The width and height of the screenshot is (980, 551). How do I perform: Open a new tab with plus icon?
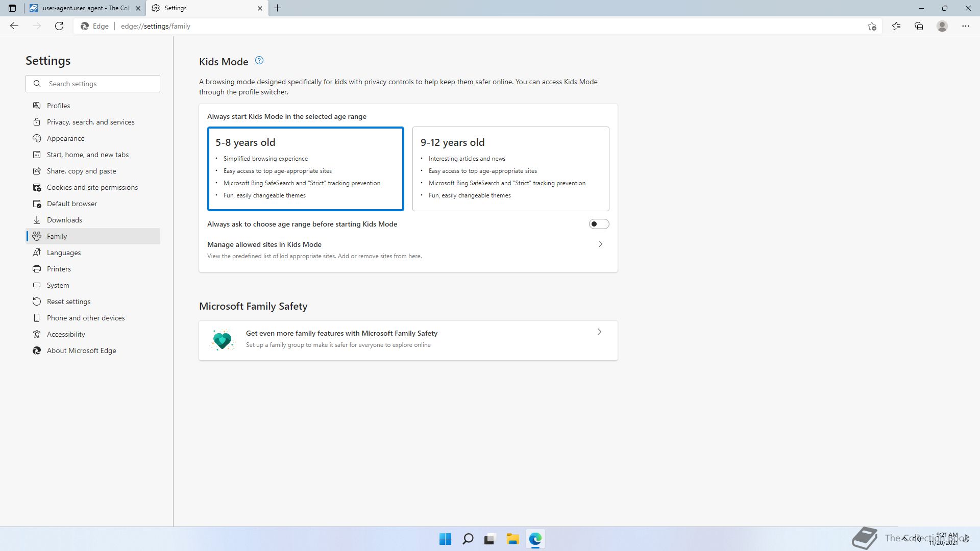(278, 8)
